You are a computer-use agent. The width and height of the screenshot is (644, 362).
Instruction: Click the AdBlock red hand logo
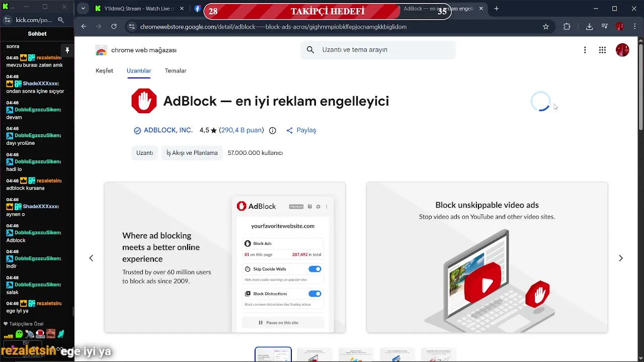pyautogui.click(x=144, y=101)
